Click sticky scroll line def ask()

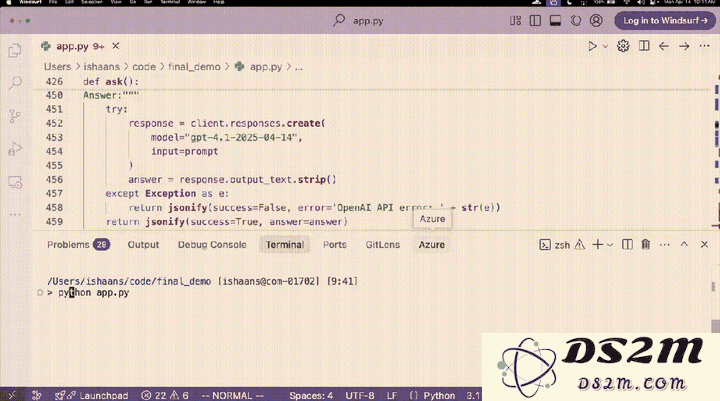[111, 82]
